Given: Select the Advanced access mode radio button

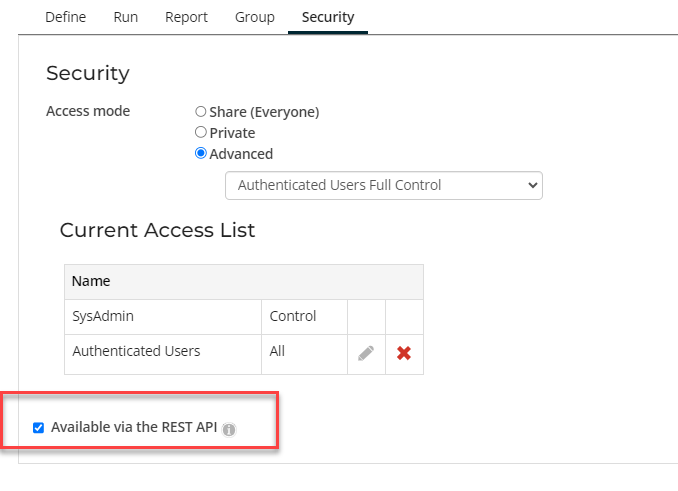Looking at the screenshot, I should click(201, 154).
